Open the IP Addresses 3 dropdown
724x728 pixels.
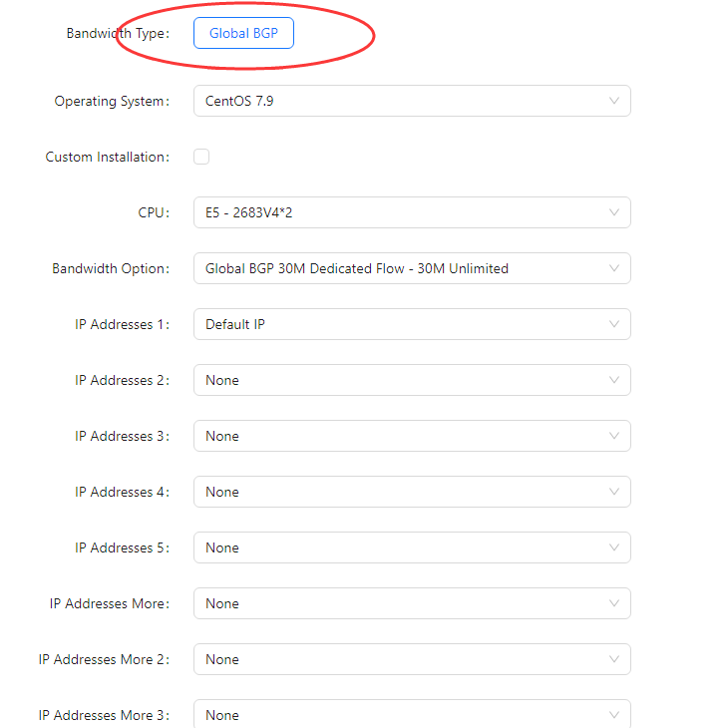tap(411, 436)
